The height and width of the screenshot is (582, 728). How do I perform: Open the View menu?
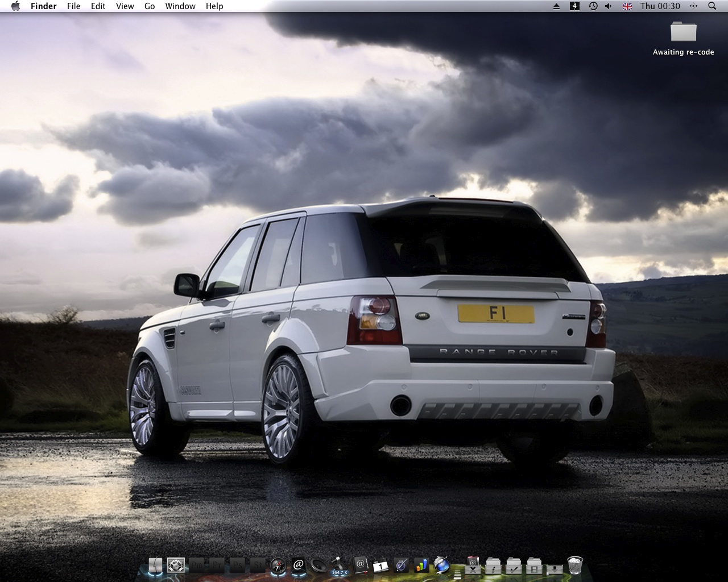[x=125, y=6]
